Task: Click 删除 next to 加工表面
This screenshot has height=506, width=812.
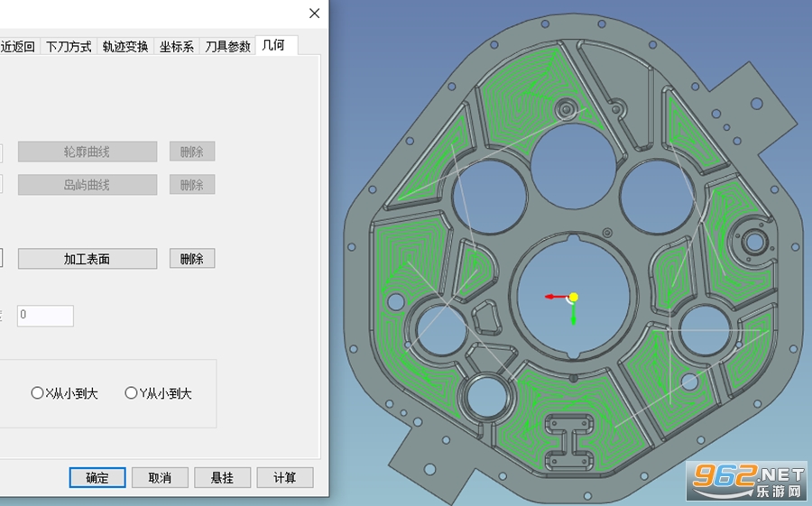Action: click(192, 259)
